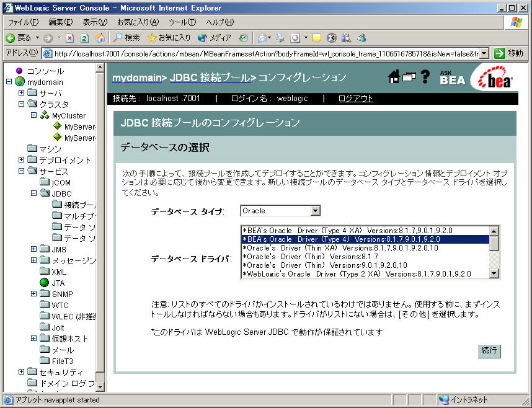Expand the セキュリティ tree node
Viewport: 532px width, 408px height.
point(22,372)
